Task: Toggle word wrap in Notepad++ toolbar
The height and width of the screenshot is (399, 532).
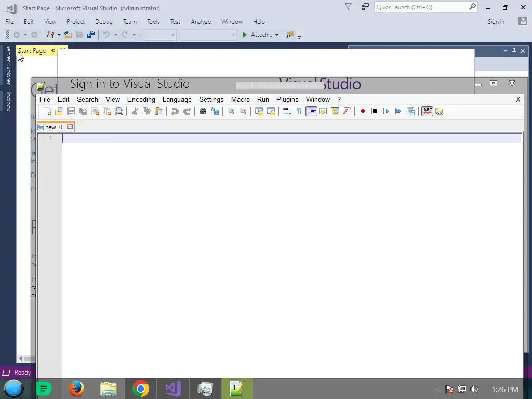Action: pos(287,111)
